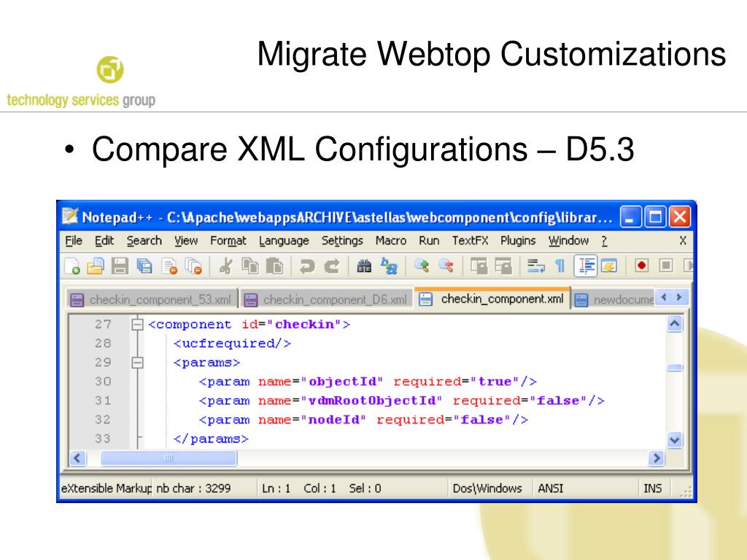The image size is (747, 560).
Task: Zoom in with the magnifier plus icon
Action: click(x=422, y=265)
